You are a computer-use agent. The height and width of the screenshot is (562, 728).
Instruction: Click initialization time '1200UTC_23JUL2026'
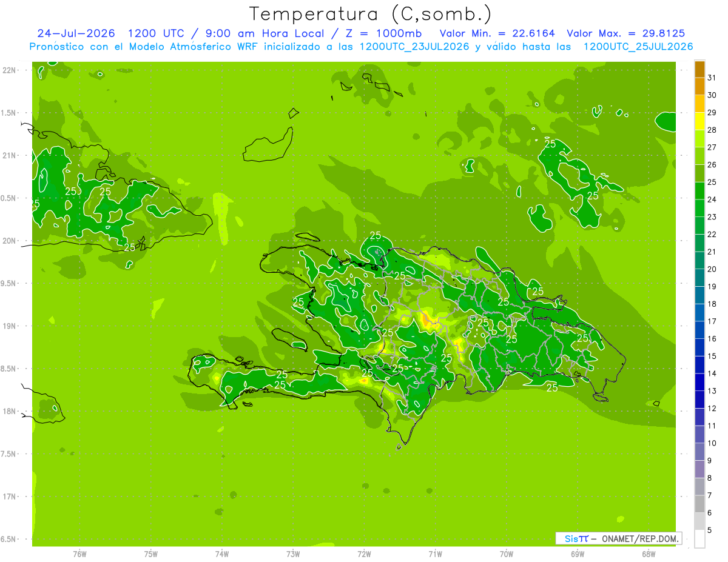pyautogui.click(x=414, y=47)
